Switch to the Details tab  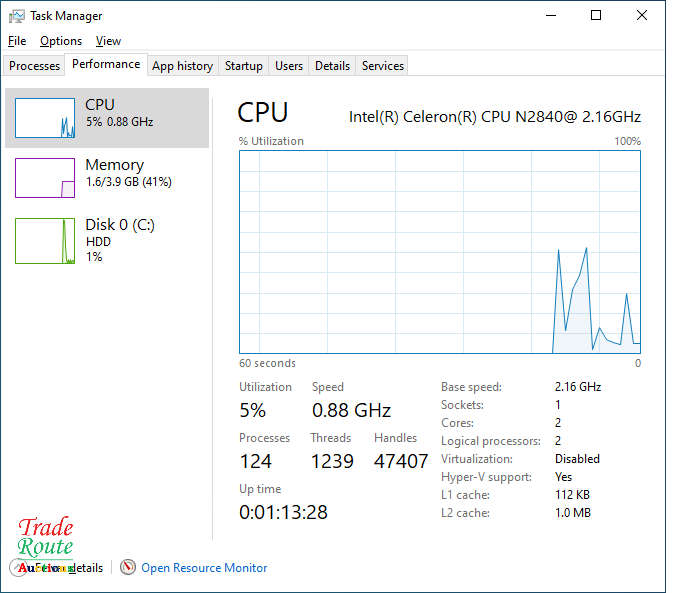tap(332, 66)
